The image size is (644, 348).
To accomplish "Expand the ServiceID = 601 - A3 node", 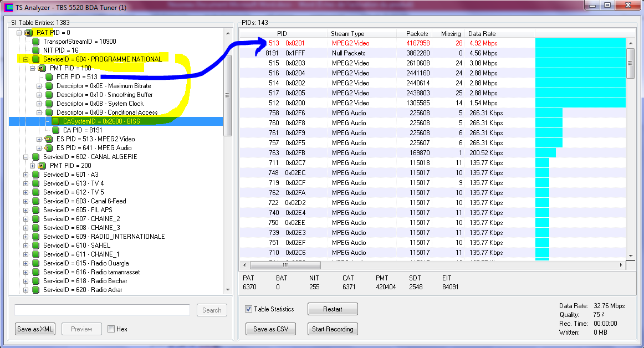I will tap(26, 175).
